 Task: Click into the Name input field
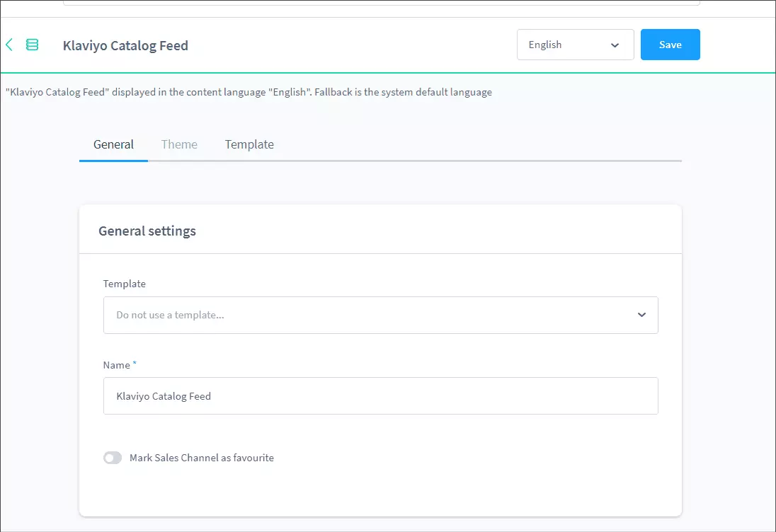[x=380, y=396]
